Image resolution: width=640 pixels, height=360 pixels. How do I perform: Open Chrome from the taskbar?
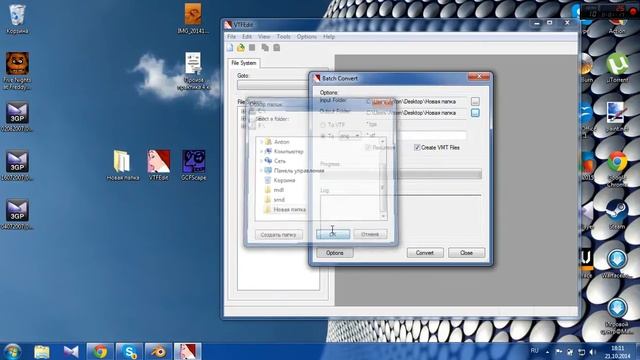(100, 351)
